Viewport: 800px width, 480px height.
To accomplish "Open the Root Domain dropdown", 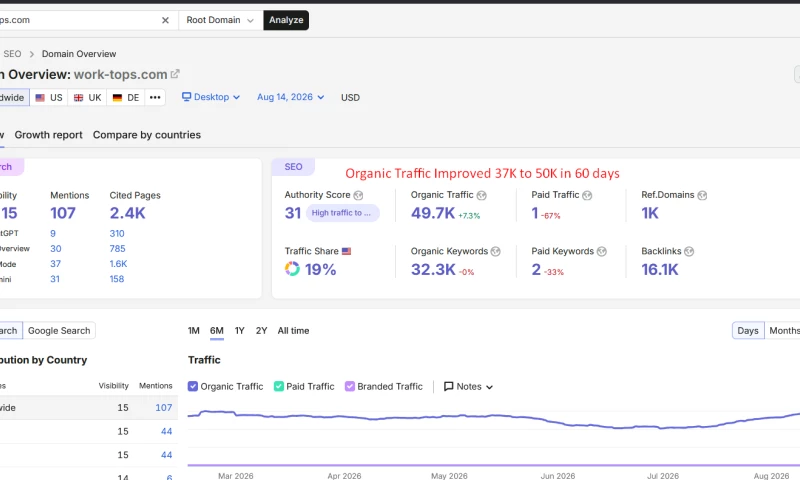I will [220, 20].
